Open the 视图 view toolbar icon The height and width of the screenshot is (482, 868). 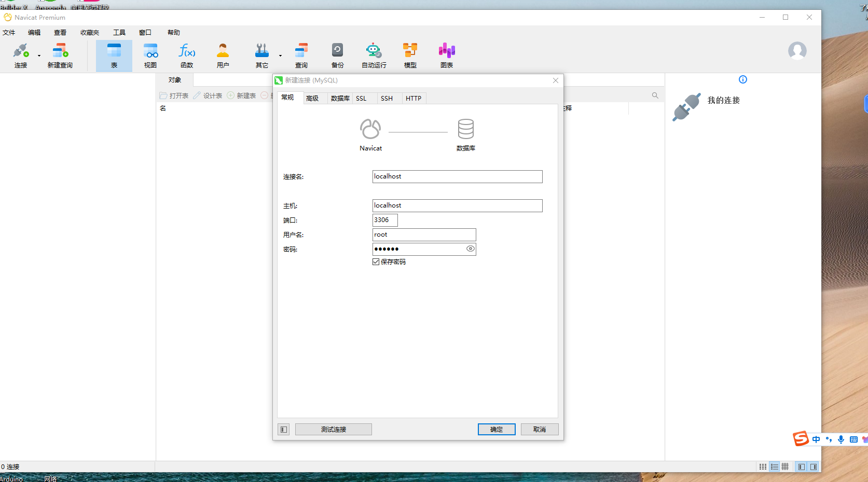[x=150, y=56]
